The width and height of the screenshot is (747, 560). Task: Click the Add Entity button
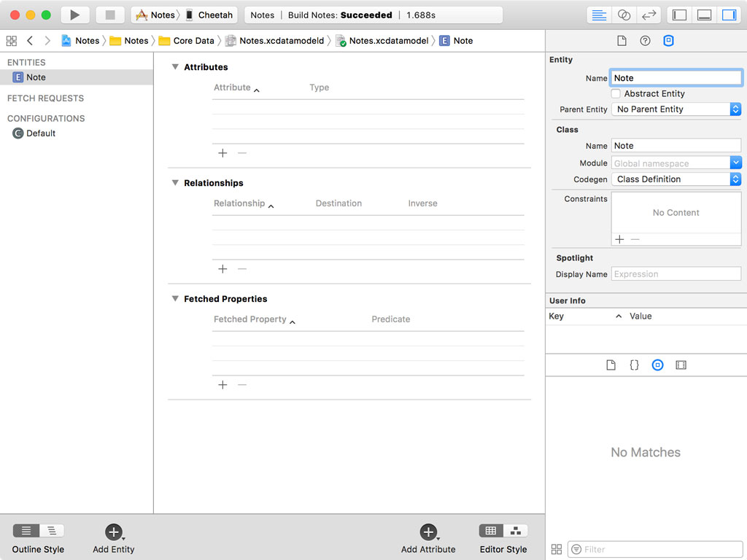click(113, 532)
